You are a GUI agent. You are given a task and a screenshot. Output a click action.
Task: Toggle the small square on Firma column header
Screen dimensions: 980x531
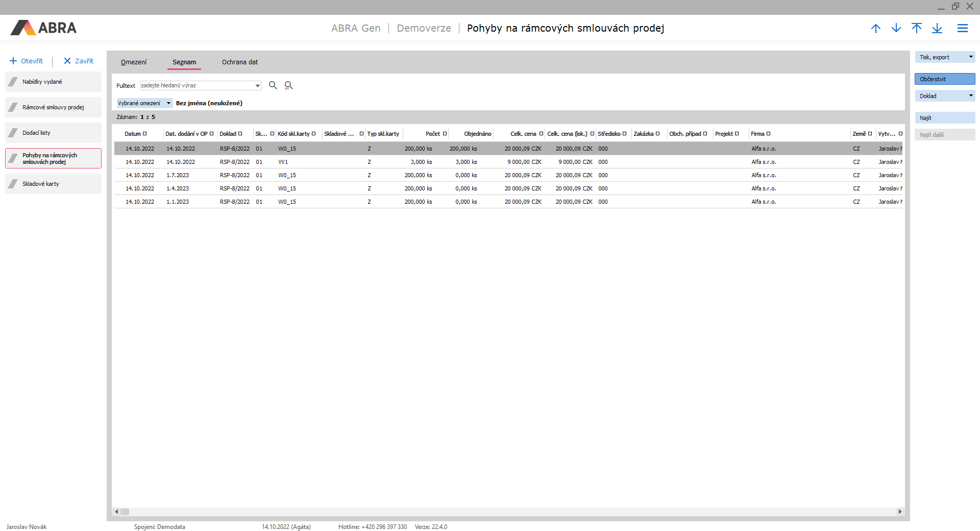[x=768, y=134]
